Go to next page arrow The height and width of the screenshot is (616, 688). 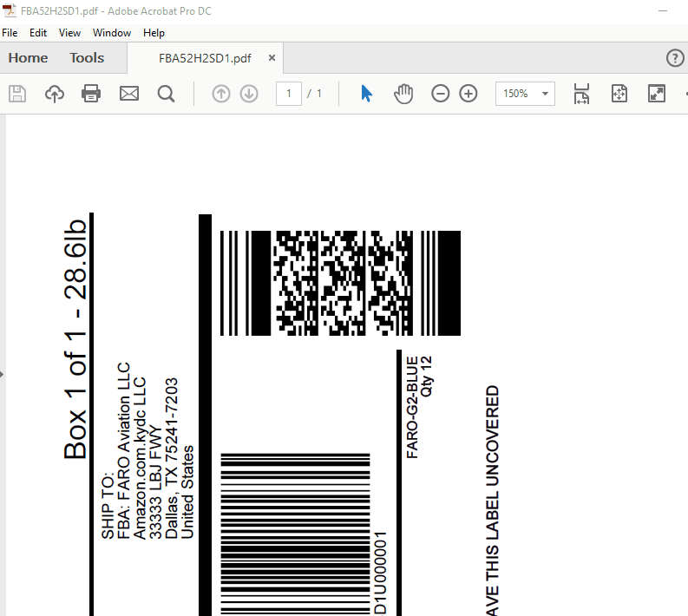pos(249,94)
